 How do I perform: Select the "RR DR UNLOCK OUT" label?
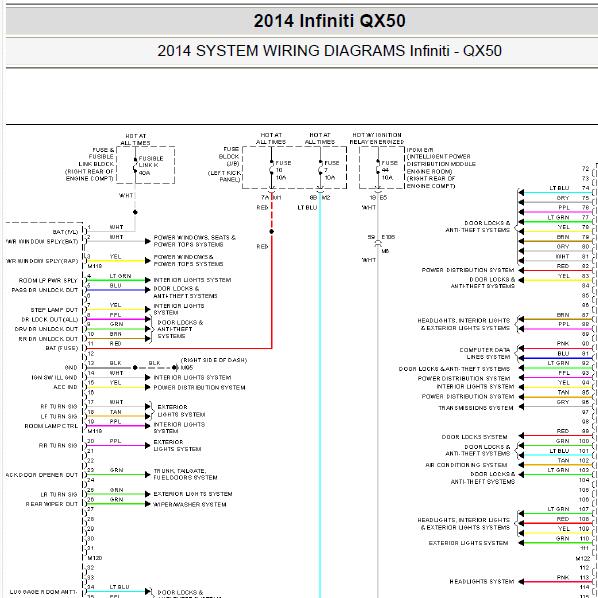coord(48,339)
